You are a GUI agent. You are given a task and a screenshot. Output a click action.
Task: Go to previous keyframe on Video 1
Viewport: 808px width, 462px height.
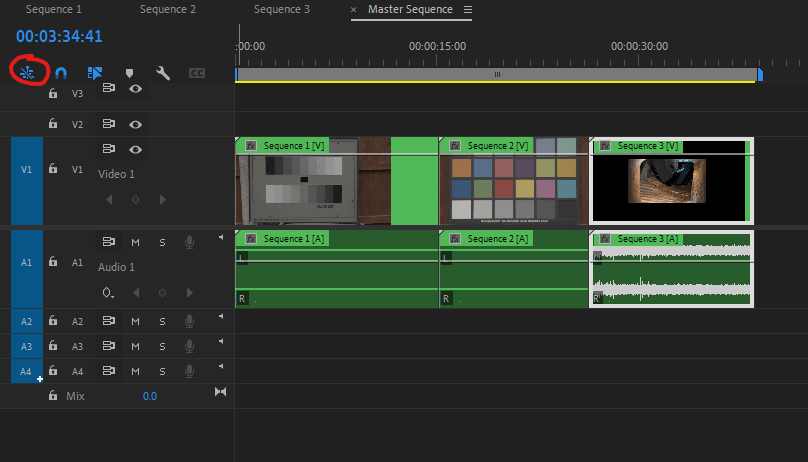pos(109,199)
